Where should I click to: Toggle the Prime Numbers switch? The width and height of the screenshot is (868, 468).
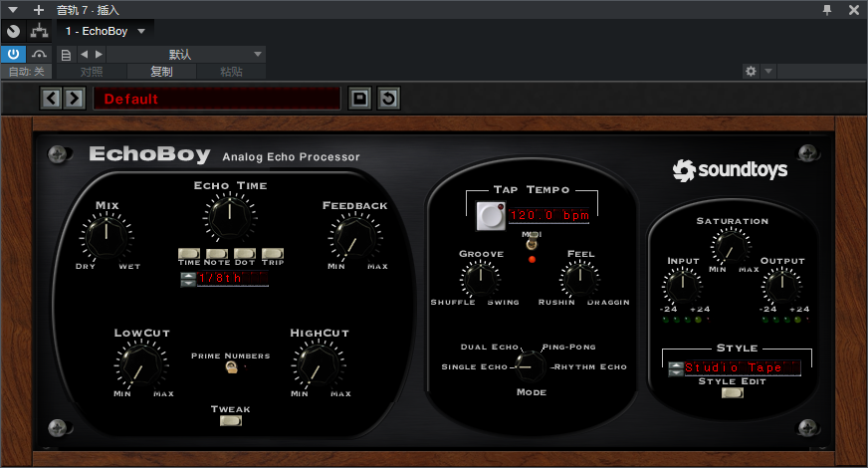(231, 367)
